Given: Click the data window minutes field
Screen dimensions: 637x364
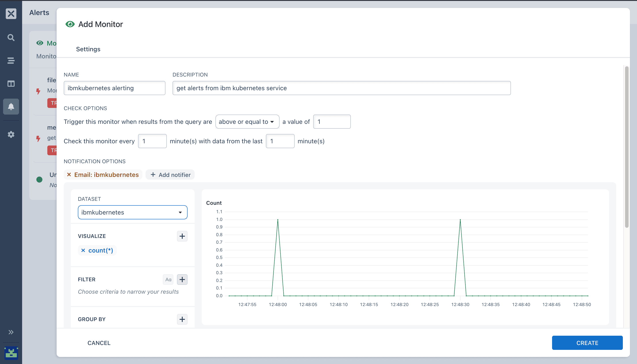Looking at the screenshot, I should pyautogui.click(x=280, y=141).
